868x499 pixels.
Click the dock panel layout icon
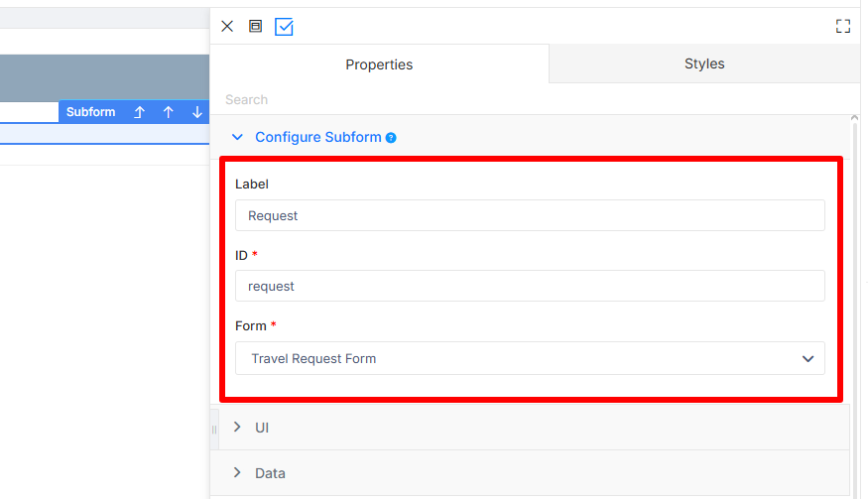tap(255, 26)
